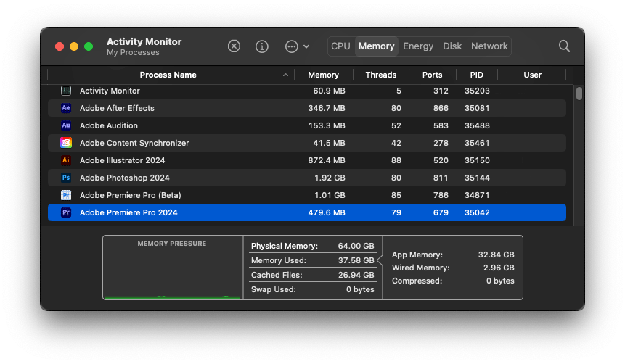Click the 346.7 MB memory cell
Viewport: 625px width, 364px height.
(327, 108)
